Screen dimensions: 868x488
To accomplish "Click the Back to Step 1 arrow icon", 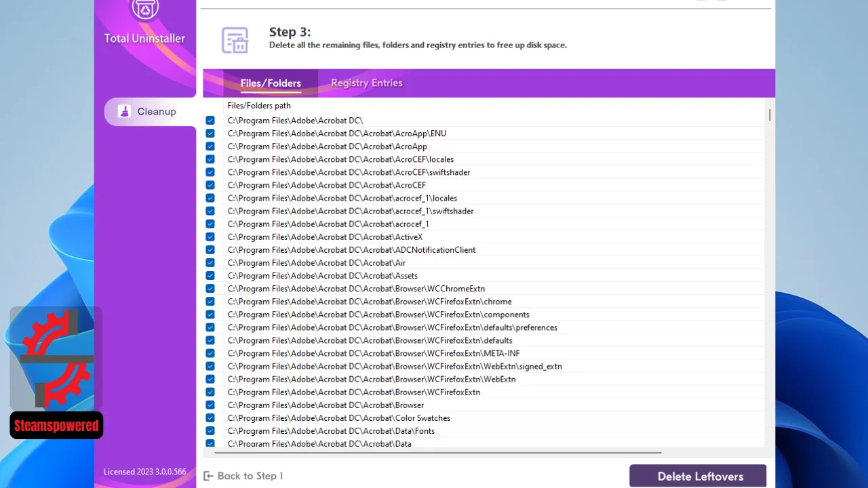I will (209, 476).
